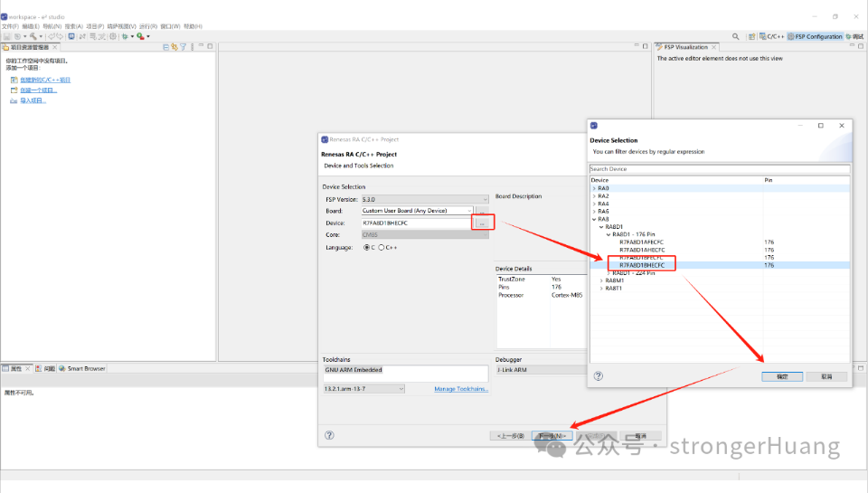Click the blue monitor icon in toolbar
The image size is (868, 493).
(71, 36)
